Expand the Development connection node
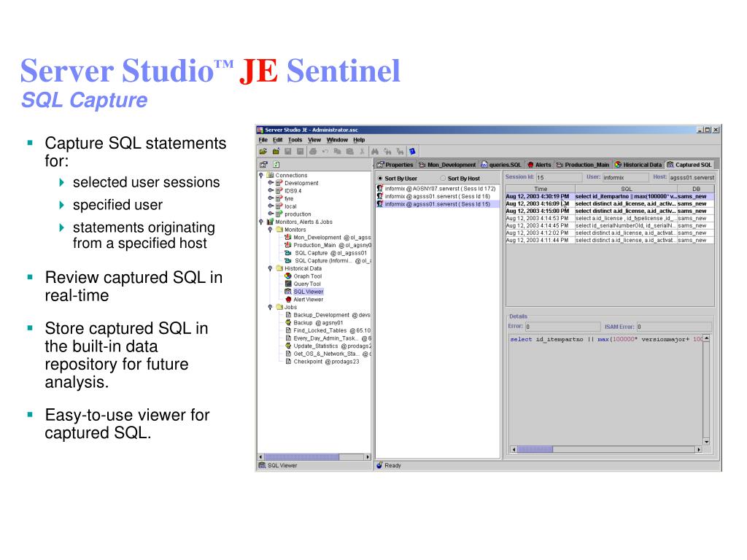Screen dimensions: 747x560 (270, 183)
